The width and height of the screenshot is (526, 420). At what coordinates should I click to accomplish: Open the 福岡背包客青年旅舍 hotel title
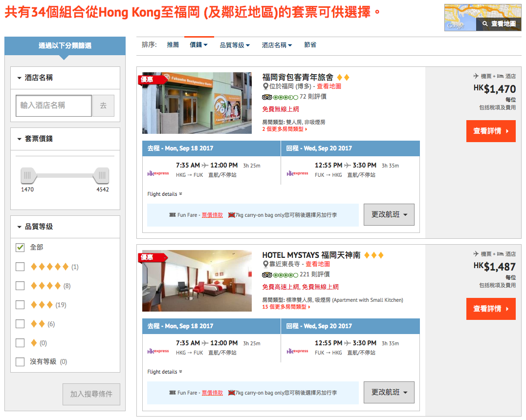click(298, 78)
